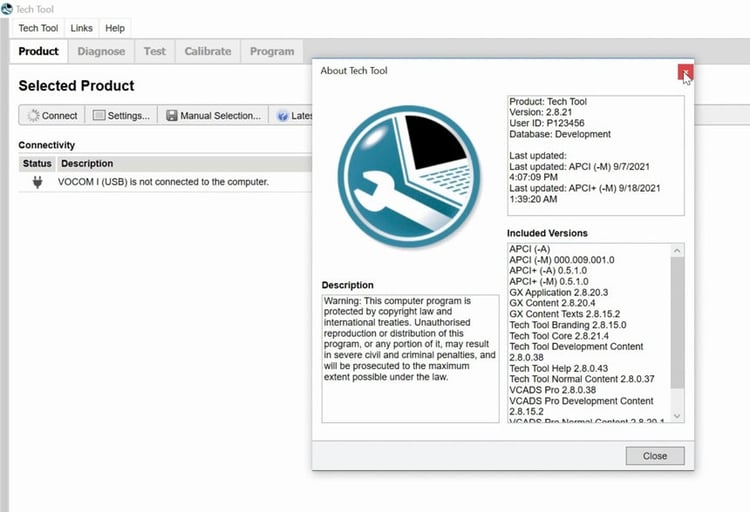
Task: Select VCADS Pro 2.8.0.38 entry
Action: (552, 390)
